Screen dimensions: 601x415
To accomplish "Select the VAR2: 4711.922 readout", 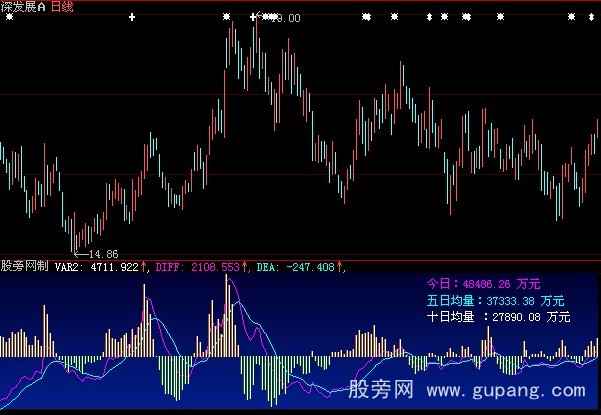I will tap(96, 267).
